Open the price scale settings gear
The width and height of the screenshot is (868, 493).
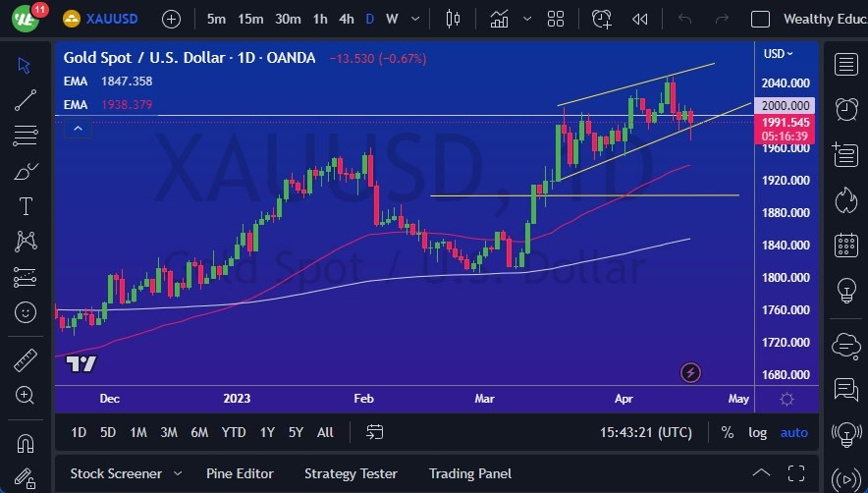(x=787, y=399)
